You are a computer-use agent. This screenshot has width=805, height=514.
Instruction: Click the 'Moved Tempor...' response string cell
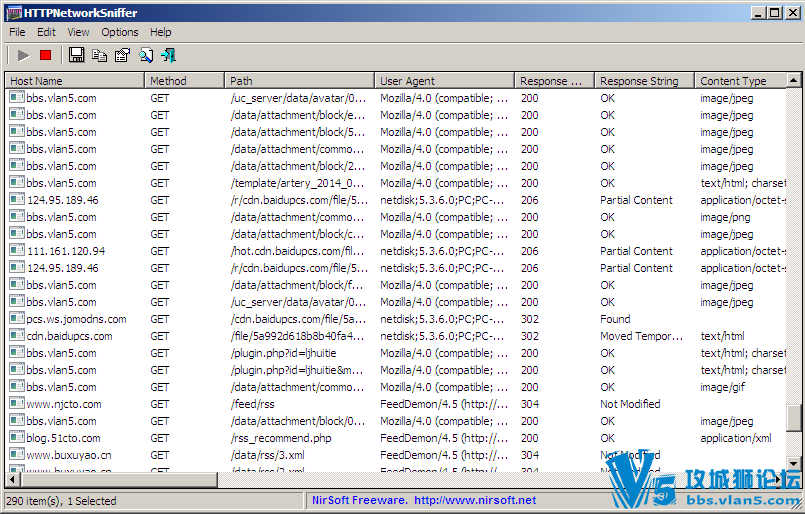641,336
